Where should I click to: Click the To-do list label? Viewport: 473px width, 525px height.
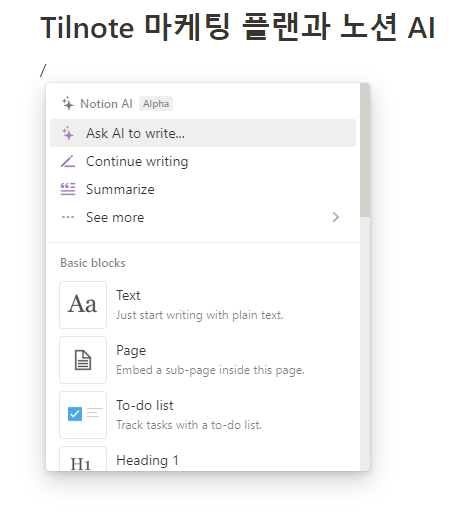(x=145, y=405)
